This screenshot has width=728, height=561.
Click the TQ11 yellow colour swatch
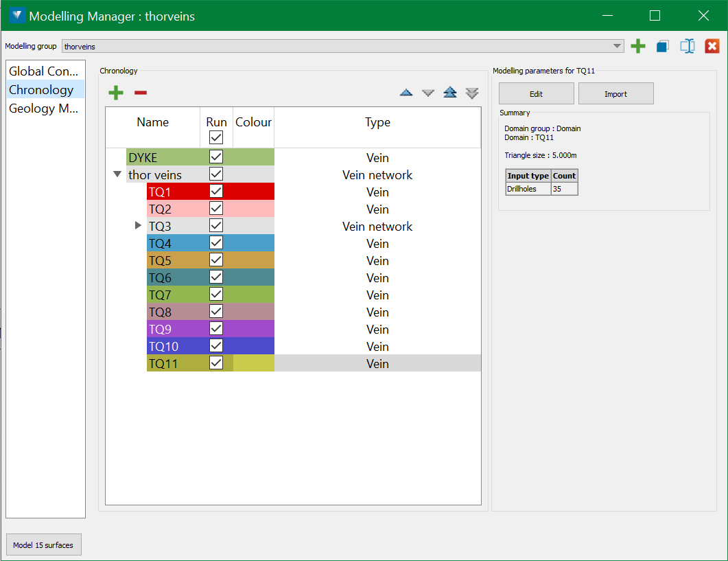tap(253, 364)
